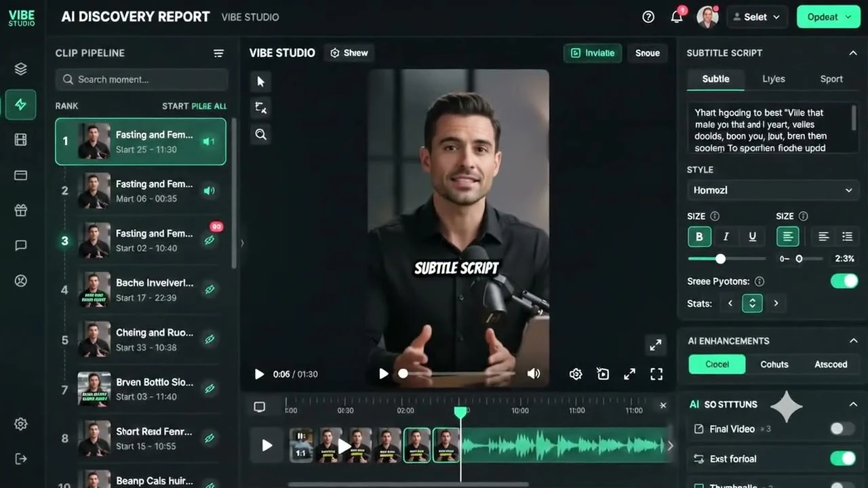Toggle link icon on rank 4 clip

click(210, 289)
